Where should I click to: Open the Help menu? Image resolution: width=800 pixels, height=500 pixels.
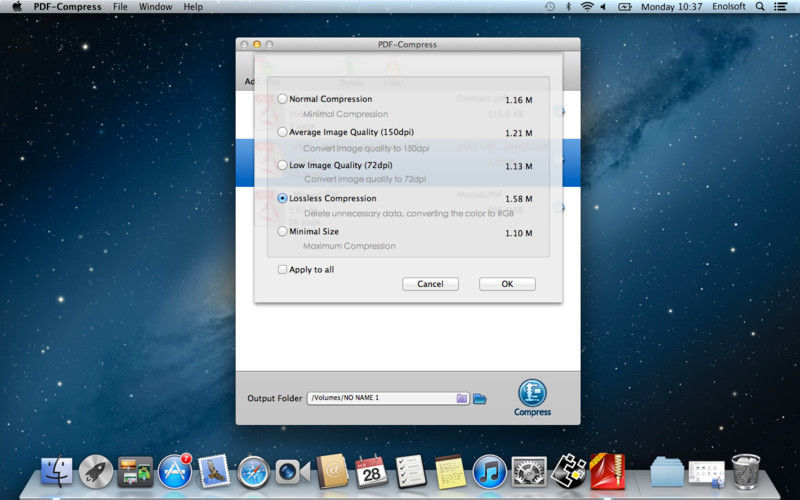193,7
